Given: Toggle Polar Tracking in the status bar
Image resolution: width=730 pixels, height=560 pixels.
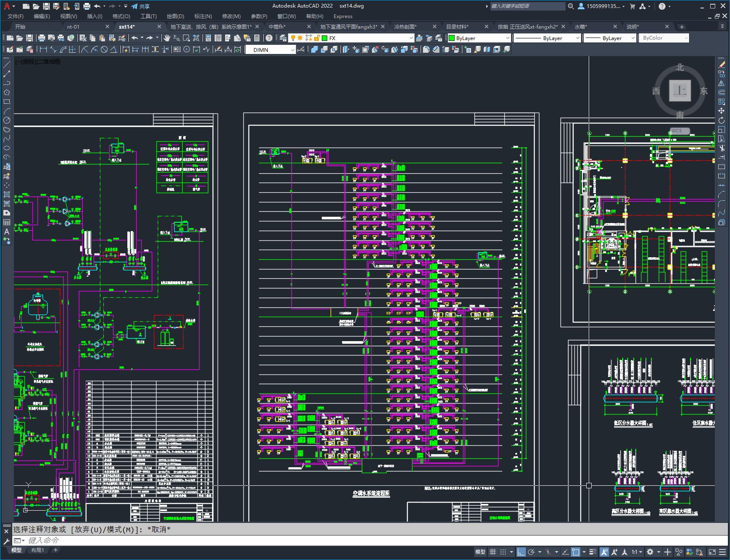Looking at the screenshot, I should pyautogui.click(x=531, y=552).
